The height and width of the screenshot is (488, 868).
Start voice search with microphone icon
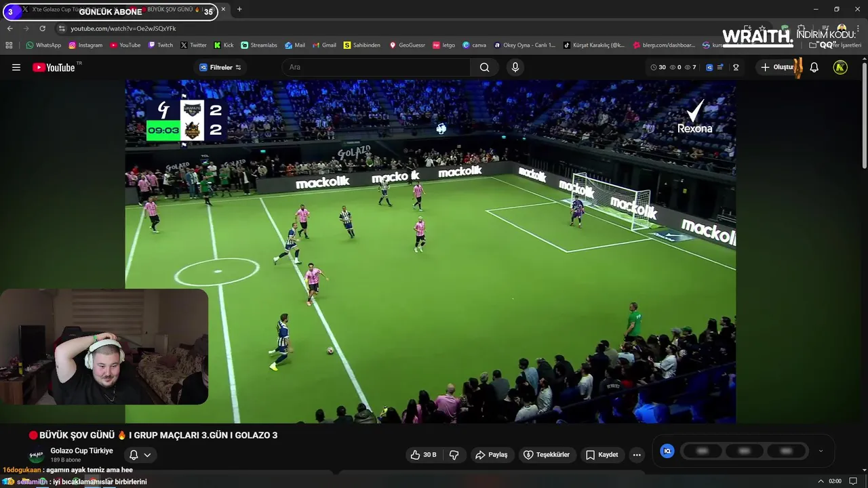pos(515,67)
